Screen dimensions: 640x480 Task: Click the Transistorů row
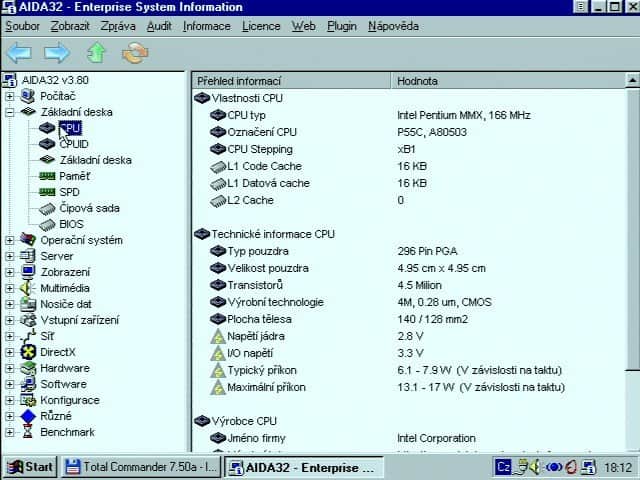click(x=408, y=285)
